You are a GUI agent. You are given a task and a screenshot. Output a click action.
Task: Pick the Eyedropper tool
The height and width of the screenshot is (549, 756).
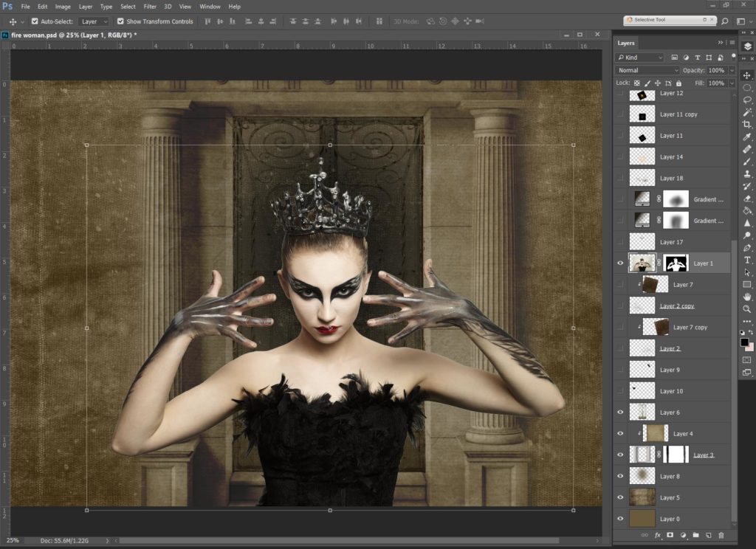pos(747,137)
